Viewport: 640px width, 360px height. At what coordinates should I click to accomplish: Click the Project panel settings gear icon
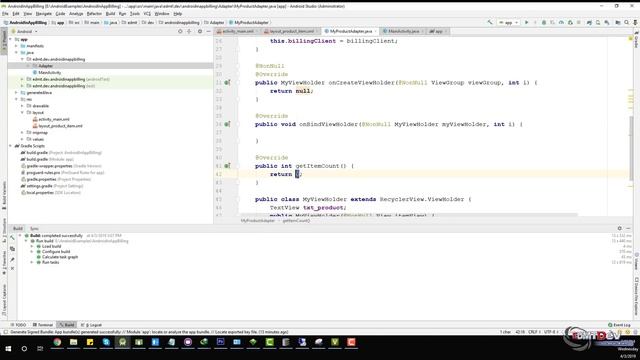point(200,31)
